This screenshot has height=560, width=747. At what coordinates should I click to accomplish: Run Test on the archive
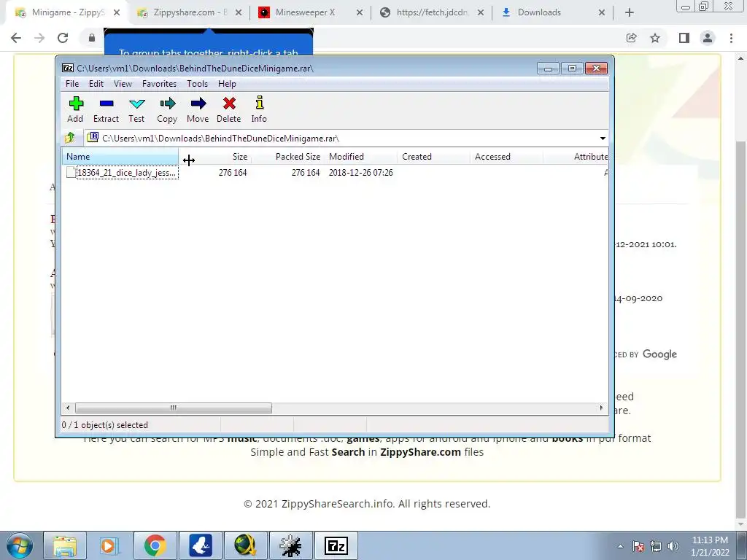click(x=136, y=109)
